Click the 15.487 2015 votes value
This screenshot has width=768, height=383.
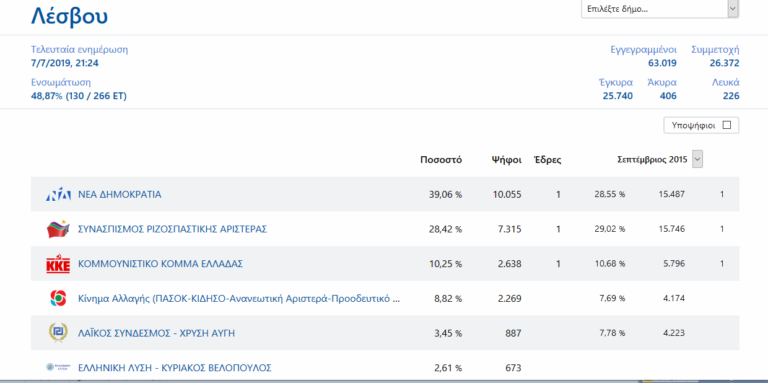(672, 194)
